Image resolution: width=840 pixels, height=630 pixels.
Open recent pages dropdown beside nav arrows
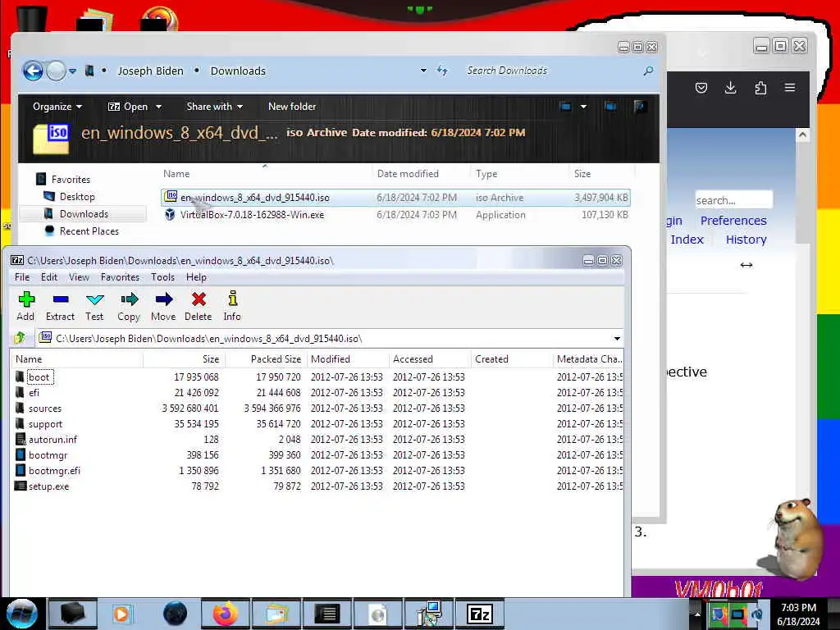tap(72, 71)
